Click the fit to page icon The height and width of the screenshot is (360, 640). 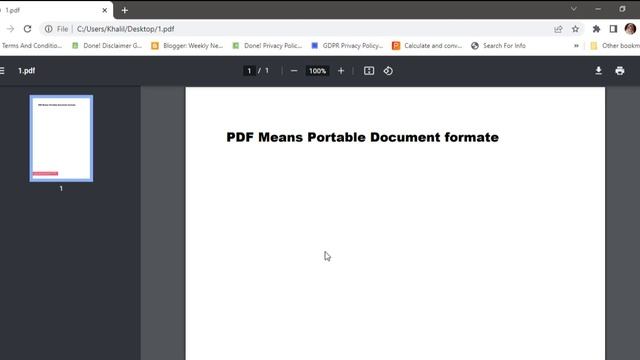click(x=369, y=71)
